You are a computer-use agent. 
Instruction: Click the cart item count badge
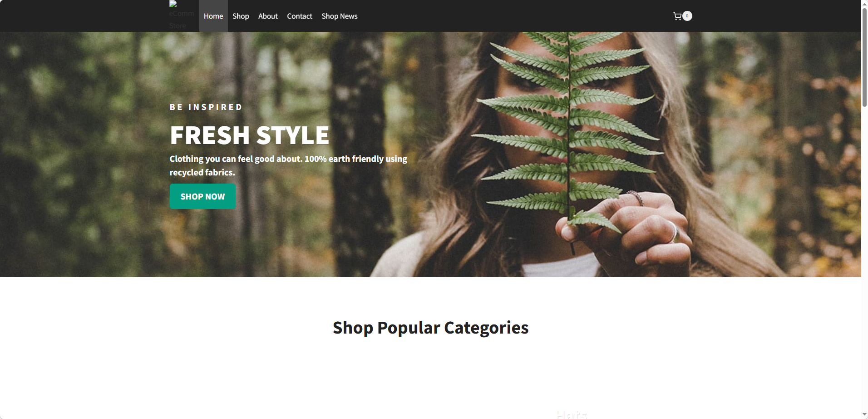687,16
